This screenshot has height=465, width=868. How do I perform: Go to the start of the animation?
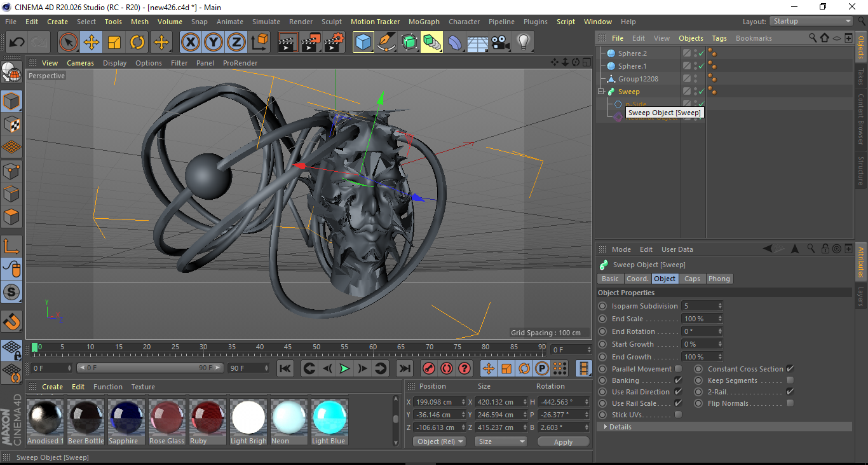tap(285, 368)
